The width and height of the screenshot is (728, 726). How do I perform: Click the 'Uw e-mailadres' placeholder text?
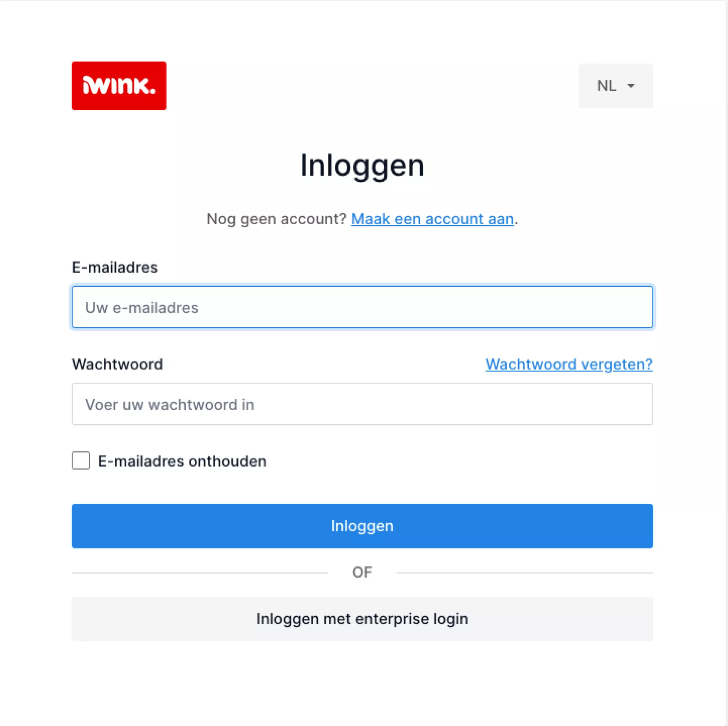click(141, 308)
